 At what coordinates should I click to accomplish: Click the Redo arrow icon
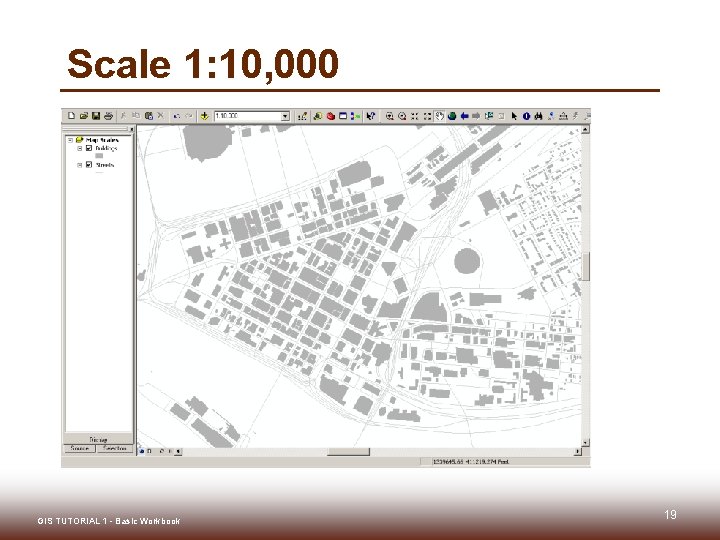tap(189, 116)
